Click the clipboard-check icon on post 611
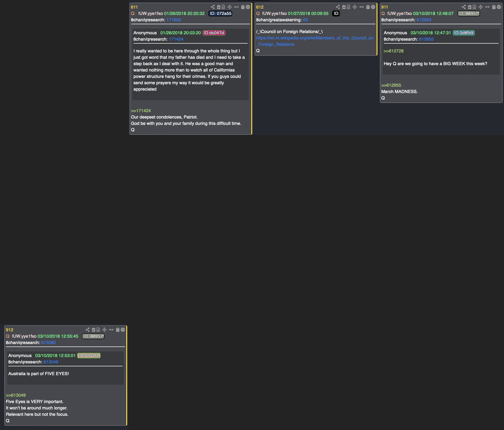Viewport: 504px width, 430px height. (219, 7)
